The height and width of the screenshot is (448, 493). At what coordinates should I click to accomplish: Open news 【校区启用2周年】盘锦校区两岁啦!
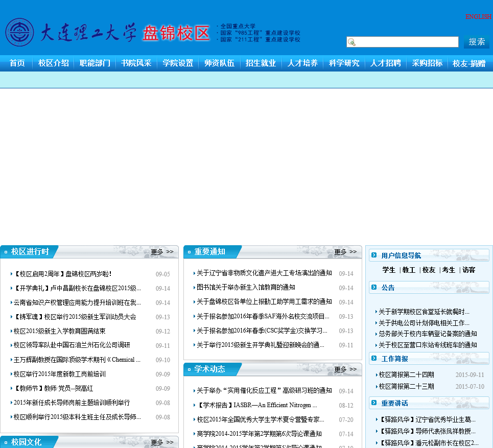point(62,274)
